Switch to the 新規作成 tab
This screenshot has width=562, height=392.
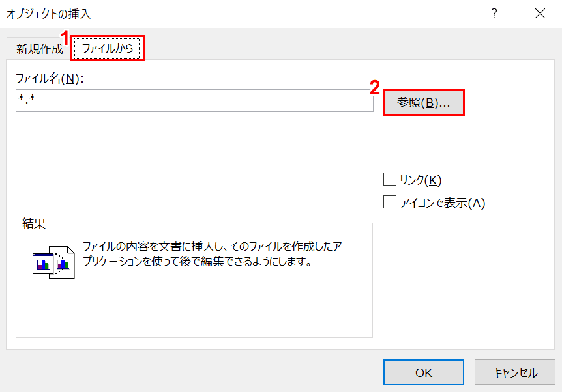[x=40, y=49]
